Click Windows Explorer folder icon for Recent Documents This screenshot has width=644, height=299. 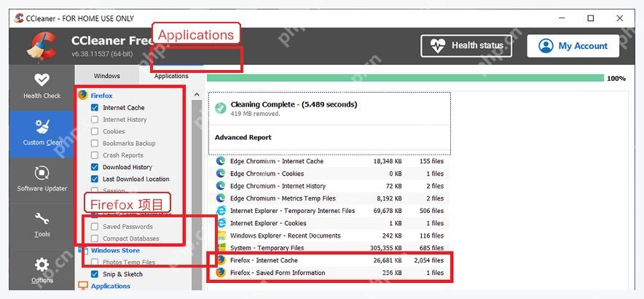pos(221,236)
